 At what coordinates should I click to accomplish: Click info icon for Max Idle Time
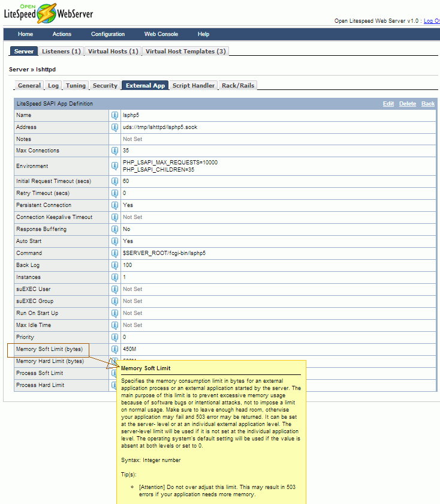[114, 325]
